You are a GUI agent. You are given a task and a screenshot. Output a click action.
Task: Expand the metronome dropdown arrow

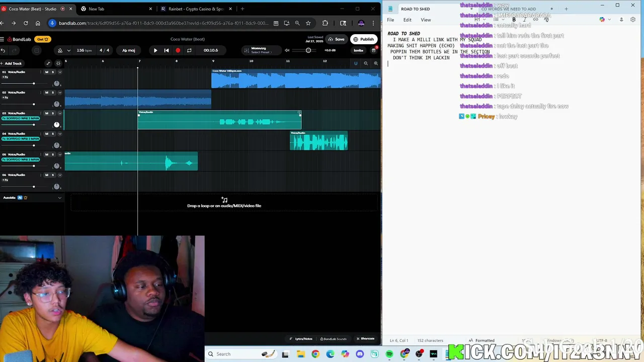point(68,50)
